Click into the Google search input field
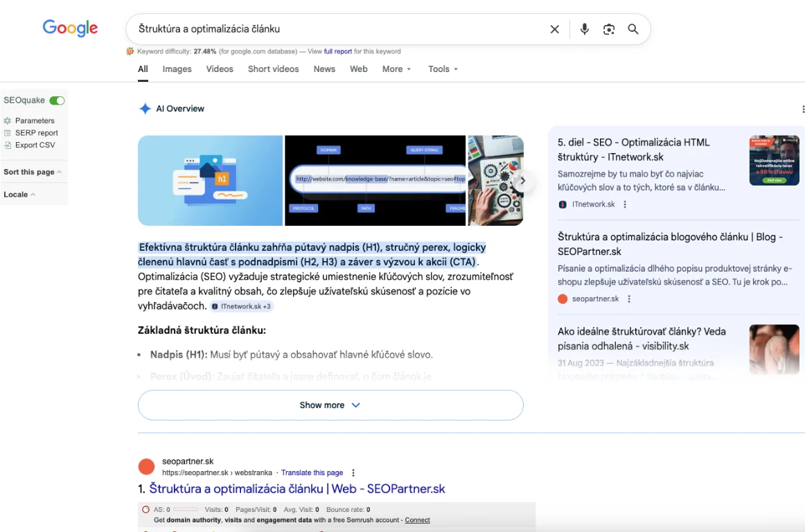 point(333,29)
